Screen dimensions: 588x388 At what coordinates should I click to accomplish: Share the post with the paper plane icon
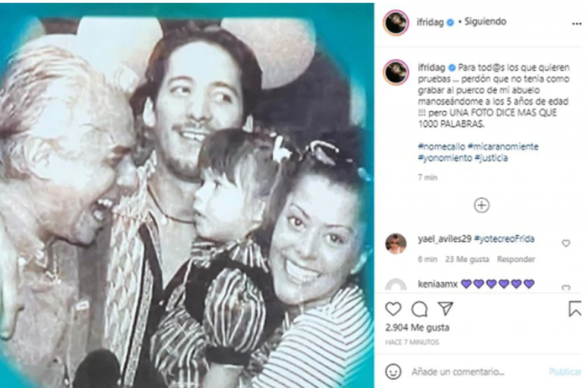[x=446, y=309]
